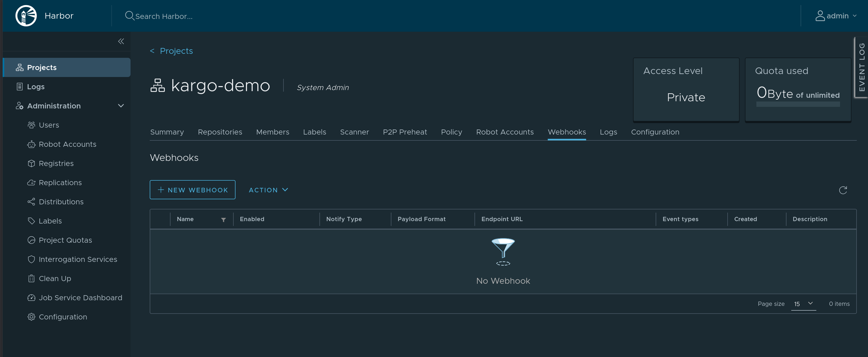This screenshot has height=357, width=868.
Task: Open the Page size dropdown
Action: (803, 304)
